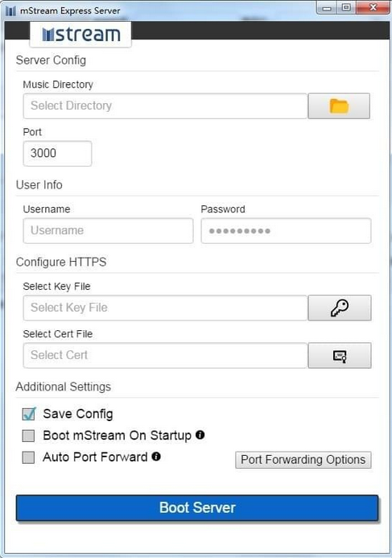Click the Select Cert text field
Screen dimensions: 392x558
tap(165, 356)
